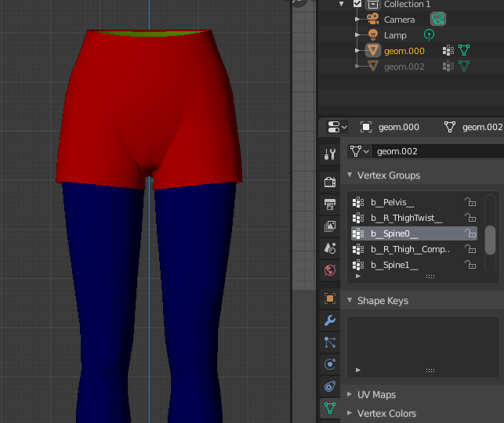Select geom.002 in the outliner

coord(404,67)
